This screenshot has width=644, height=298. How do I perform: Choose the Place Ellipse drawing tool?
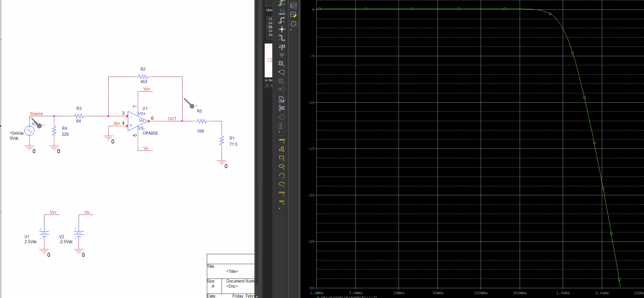coord(282,167)
